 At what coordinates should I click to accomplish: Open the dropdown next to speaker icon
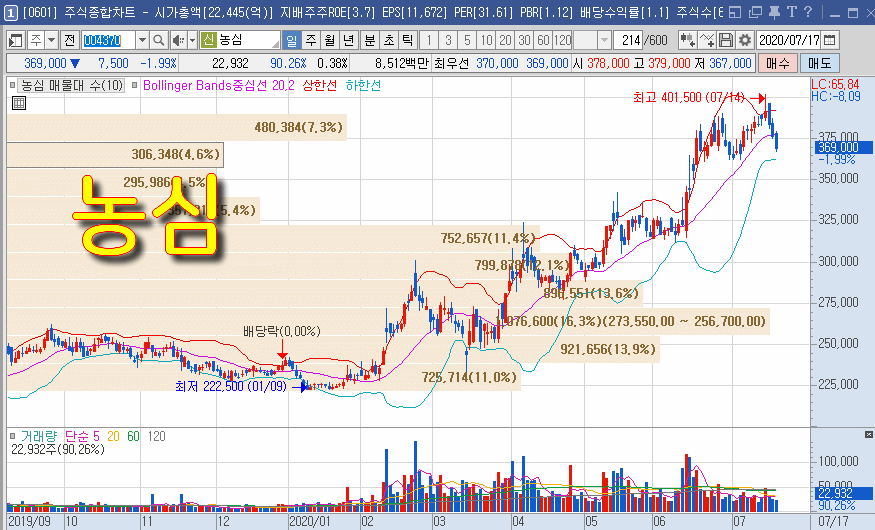click(x=193, y=40)
